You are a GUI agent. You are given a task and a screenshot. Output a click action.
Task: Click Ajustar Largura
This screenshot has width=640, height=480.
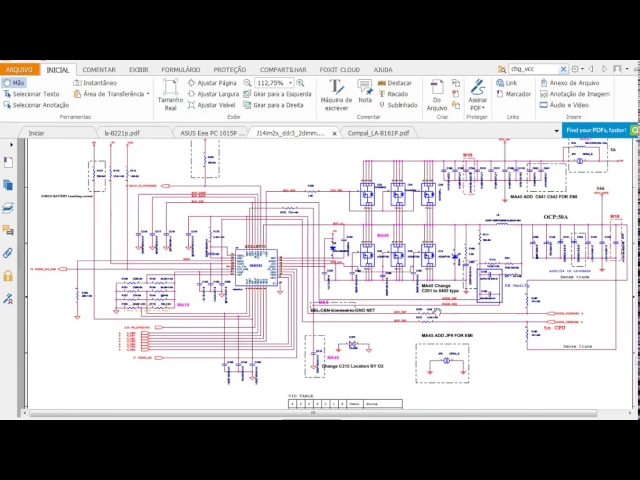pyautogui.click(x=213, y=94)
